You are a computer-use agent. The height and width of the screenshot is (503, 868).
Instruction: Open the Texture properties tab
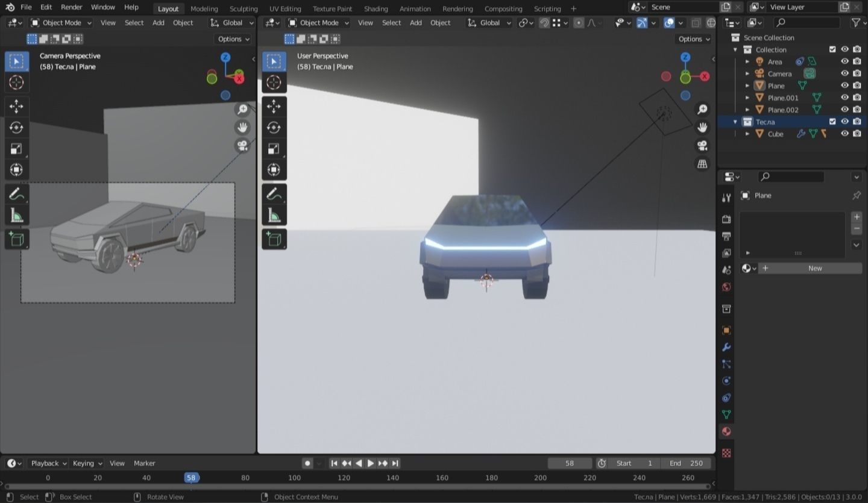[x=726, y=453]
